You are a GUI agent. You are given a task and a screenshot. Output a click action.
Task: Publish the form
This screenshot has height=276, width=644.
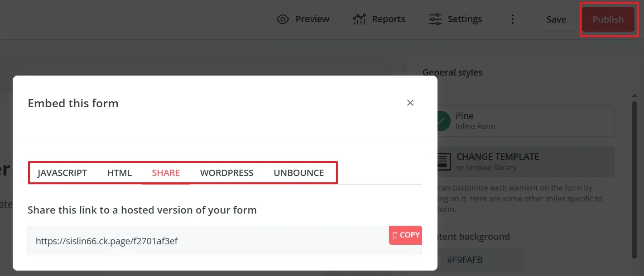click(x=608, y=19)
